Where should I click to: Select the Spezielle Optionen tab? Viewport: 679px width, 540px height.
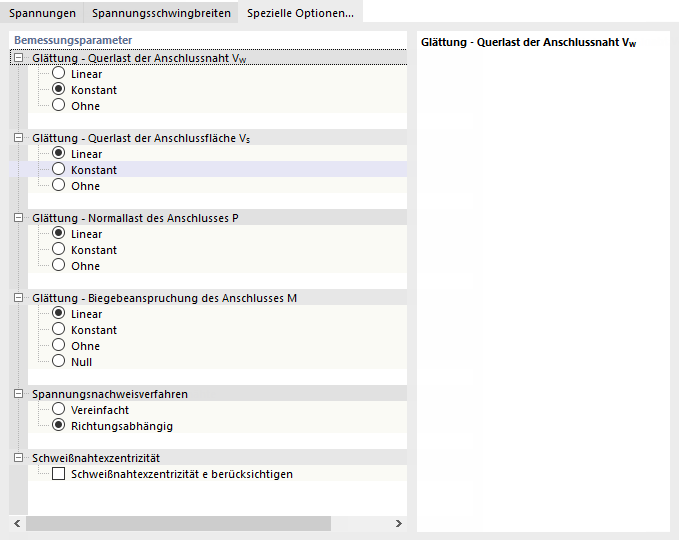[x=300, y=13]
